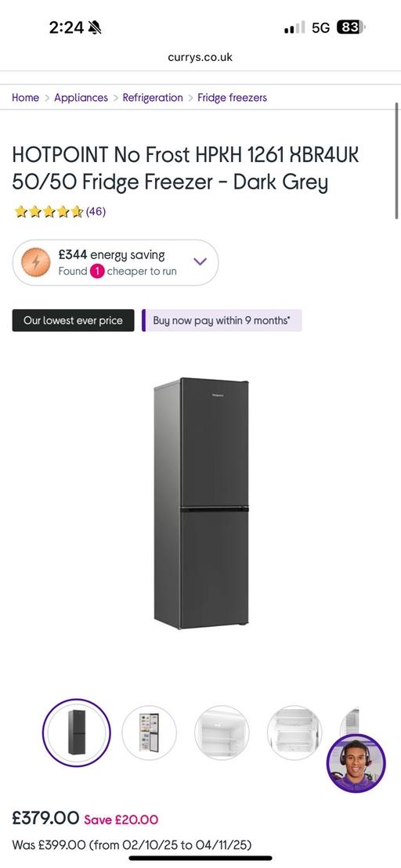Tap the pink number 1 badge
The image size is (401, 868).
tap(97, 272)
